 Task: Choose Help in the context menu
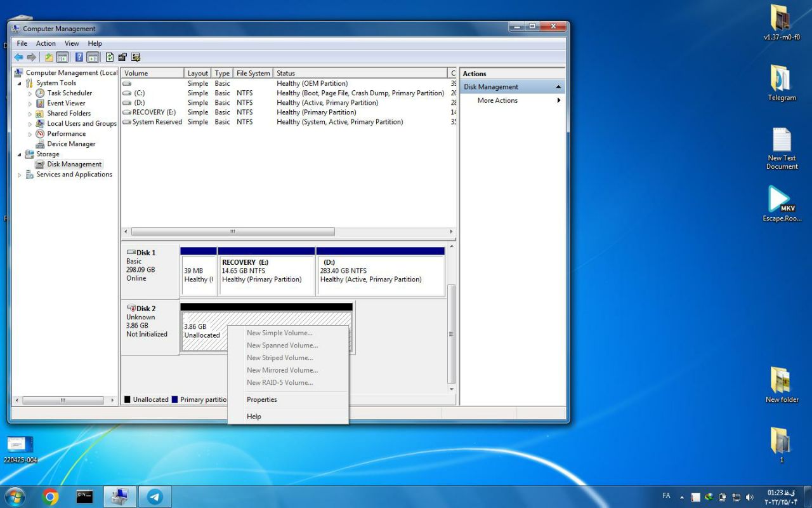coord(288,417)
